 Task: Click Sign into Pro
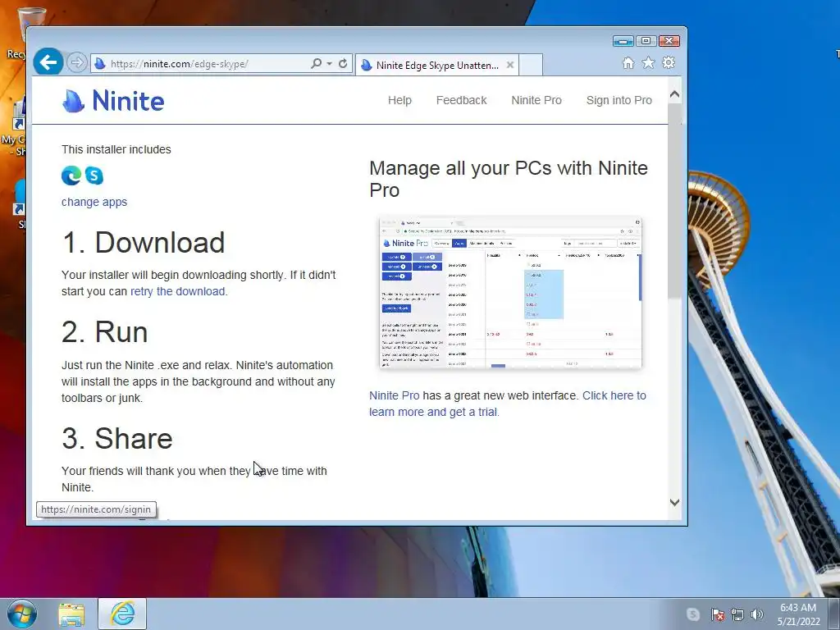[x=619, y=100]
